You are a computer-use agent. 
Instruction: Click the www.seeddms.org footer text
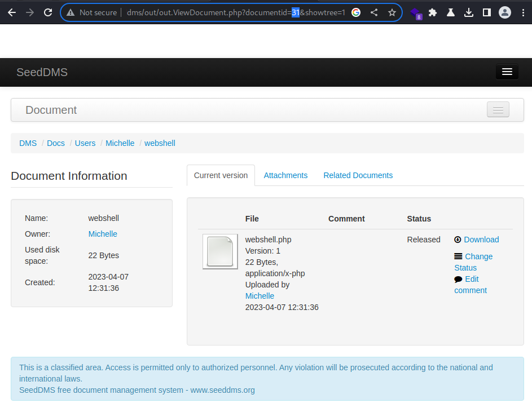[223, 390]
